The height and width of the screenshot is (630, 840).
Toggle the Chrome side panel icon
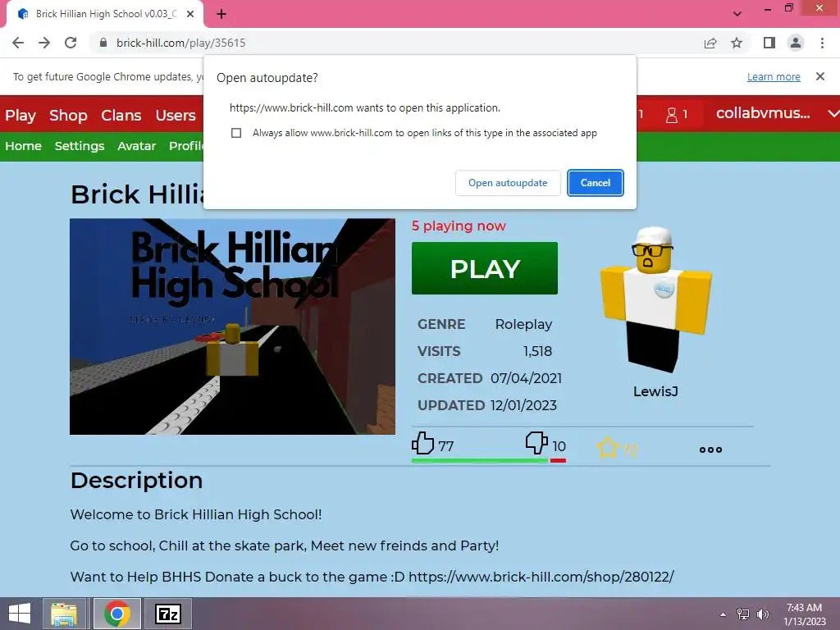tap(769, 43)
